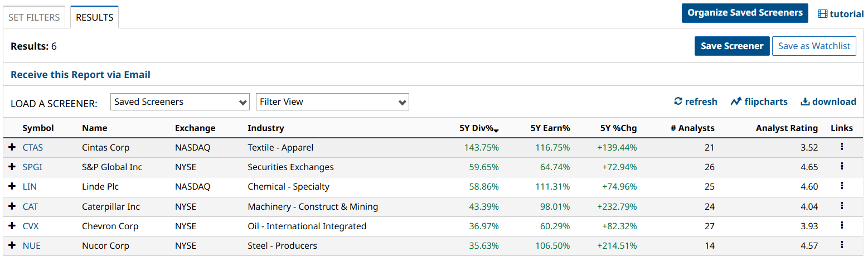The width and height of the screenshot is (868, 261).
Task: Click the download icon
Action: tap(805, 101)
